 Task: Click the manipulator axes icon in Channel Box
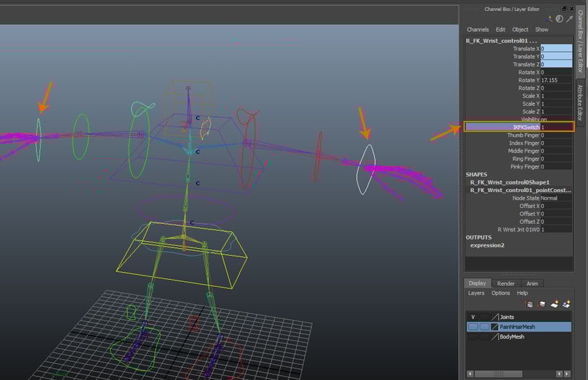(x=549, y=19)
